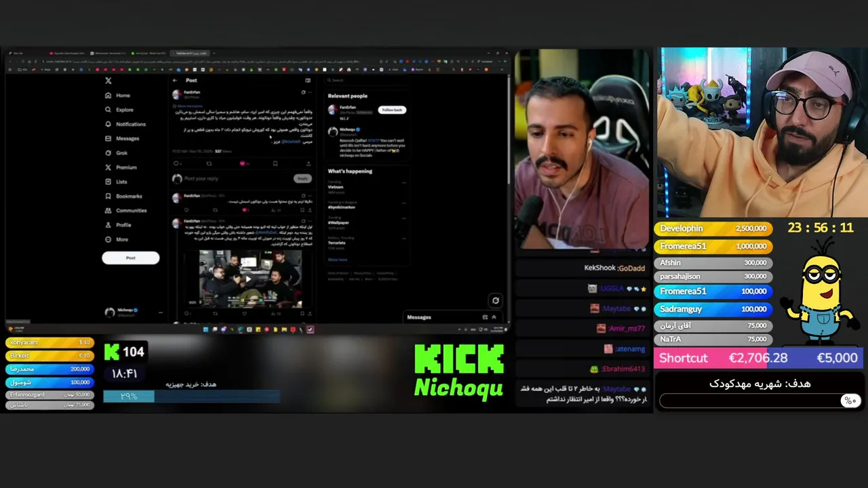This screenshot has height=488, width=868.
Task: Click Grok icon on main FanErfan post
Action: click(x=303, y=92)
